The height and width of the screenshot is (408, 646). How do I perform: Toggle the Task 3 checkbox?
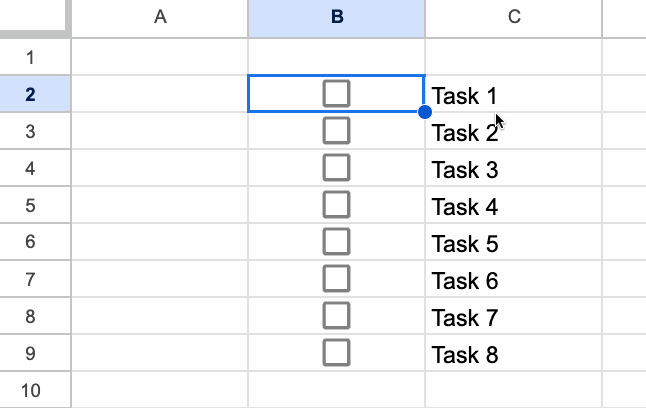point(337,167)
